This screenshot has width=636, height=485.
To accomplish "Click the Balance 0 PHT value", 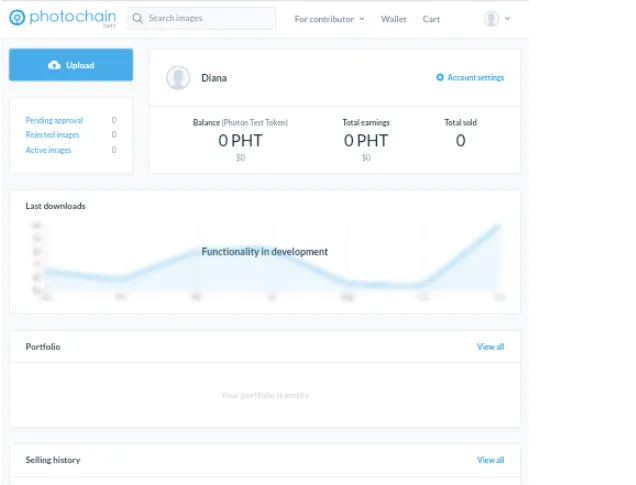I will (241, 141).
